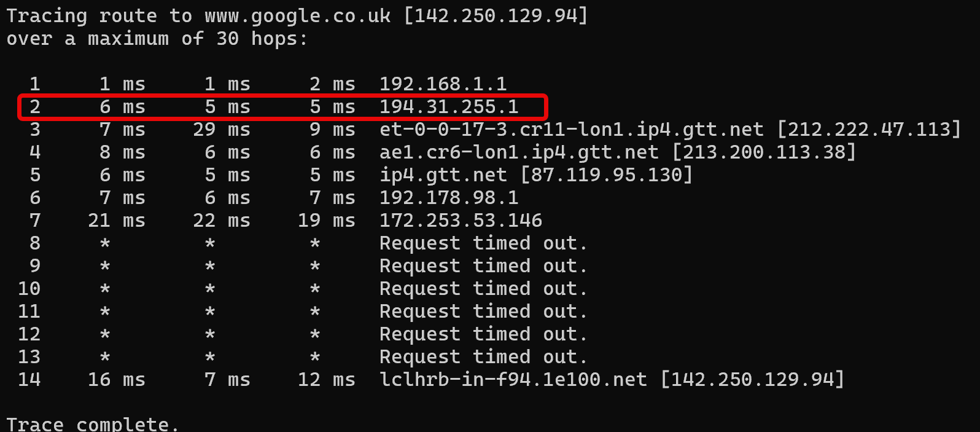Click the www.google.co.uk text in header

pos(298,16)
